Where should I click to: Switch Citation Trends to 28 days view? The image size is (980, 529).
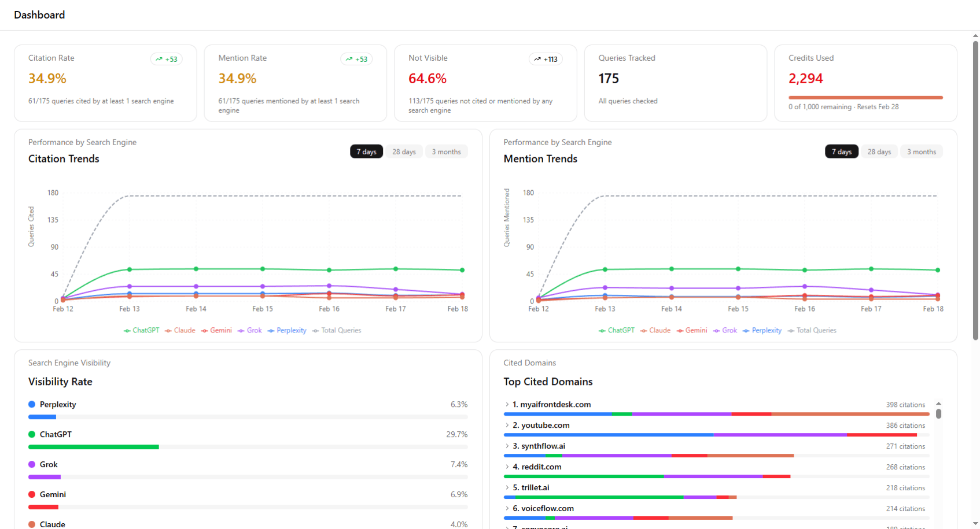[404, 151]
